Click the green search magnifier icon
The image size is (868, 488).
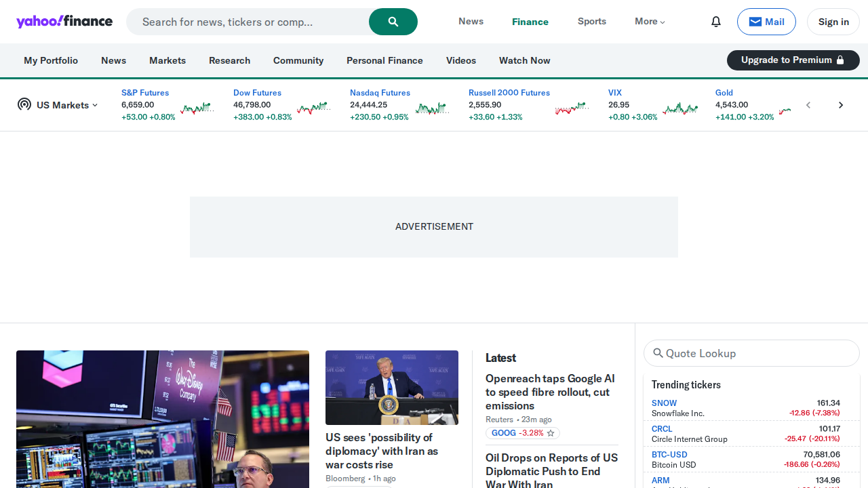[x=393, y=22]
